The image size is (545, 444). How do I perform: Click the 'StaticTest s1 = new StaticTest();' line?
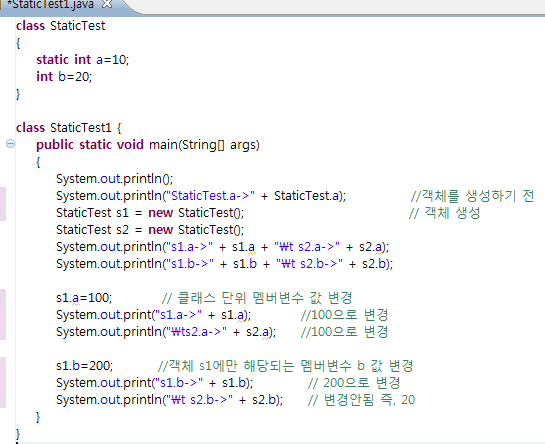pos(150,212)
